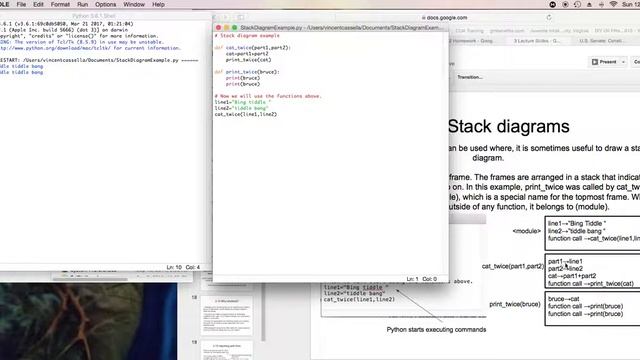Open the Transition... panel in Slides
This screenshot has height=360, width=640.
coord(470,77)
